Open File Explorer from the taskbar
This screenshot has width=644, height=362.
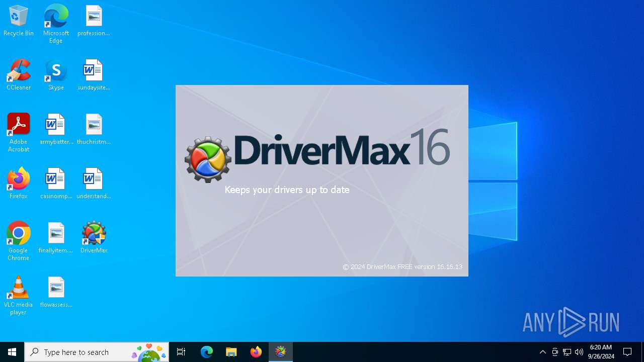[231, 352]
